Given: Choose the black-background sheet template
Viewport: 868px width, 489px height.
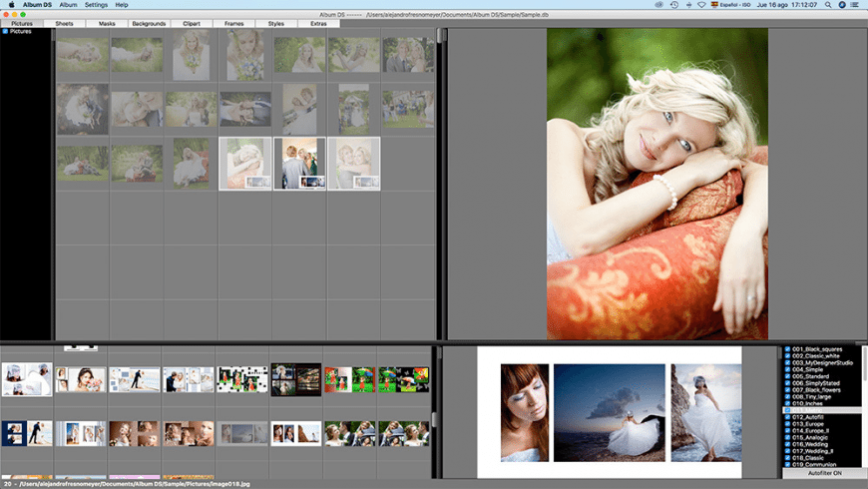Looking at the screenshot, I should click(x=295, y=379).
